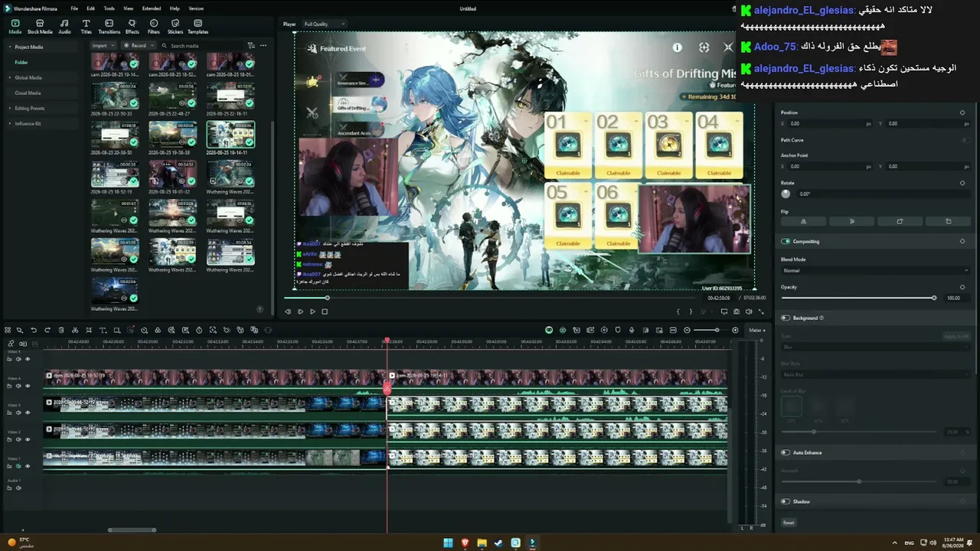The height and width of the screenshot is (551, 980).
Task: Stop playback with the square button
Action: coord(325,311)
